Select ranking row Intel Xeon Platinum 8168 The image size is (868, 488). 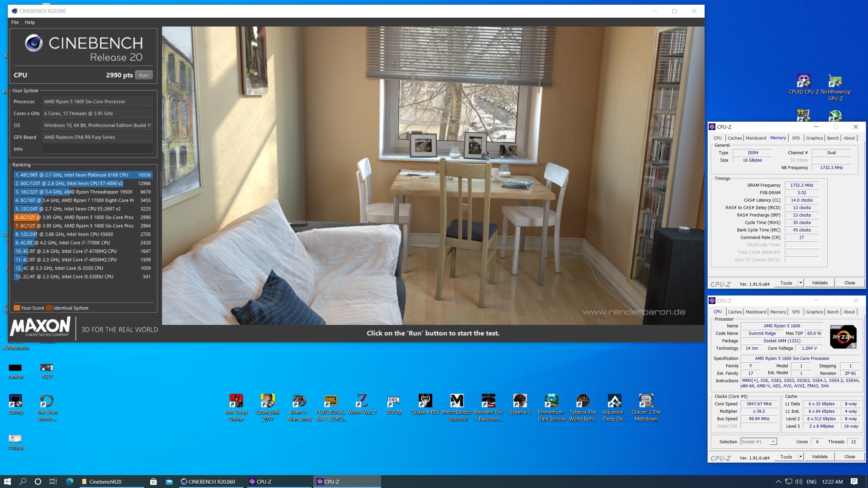pyautogui.click(x=83, y=175)
